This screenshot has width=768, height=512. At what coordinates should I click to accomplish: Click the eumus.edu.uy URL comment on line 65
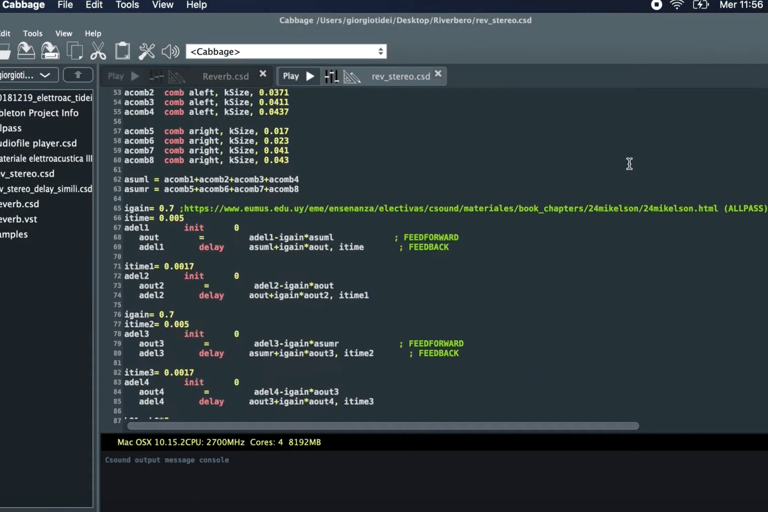coord(449,208)
